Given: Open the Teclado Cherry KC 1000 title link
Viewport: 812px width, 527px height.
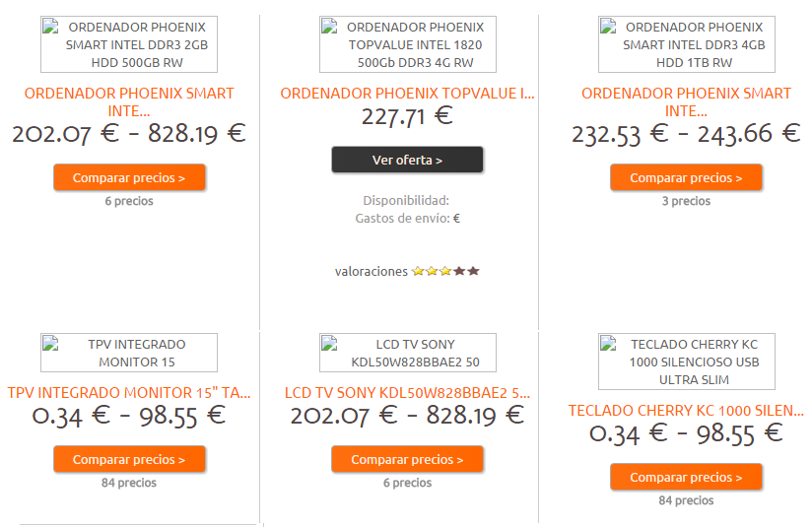Looking at the screenshot, I should [686, 411].
